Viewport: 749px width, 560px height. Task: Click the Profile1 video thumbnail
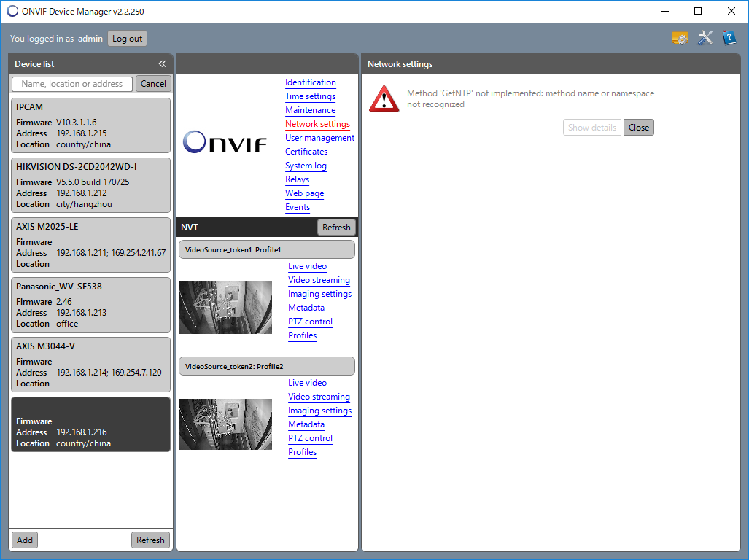tap(225, 308)
